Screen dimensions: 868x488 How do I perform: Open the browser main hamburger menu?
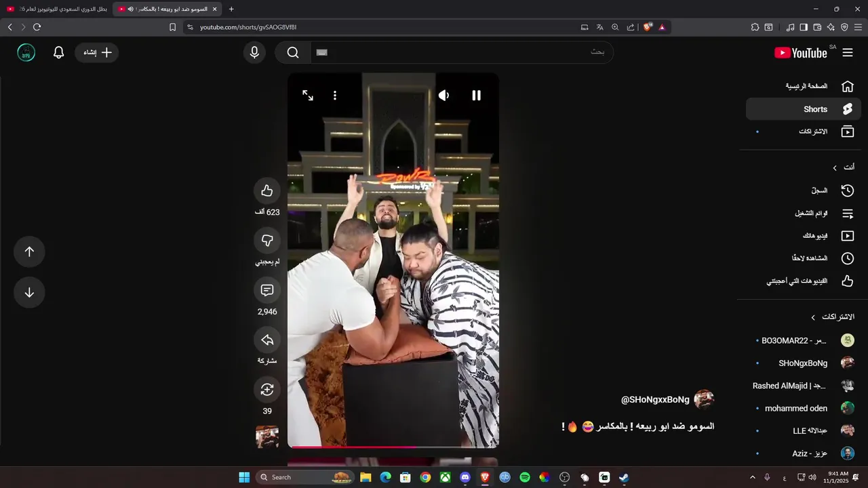tap(858, 27)
